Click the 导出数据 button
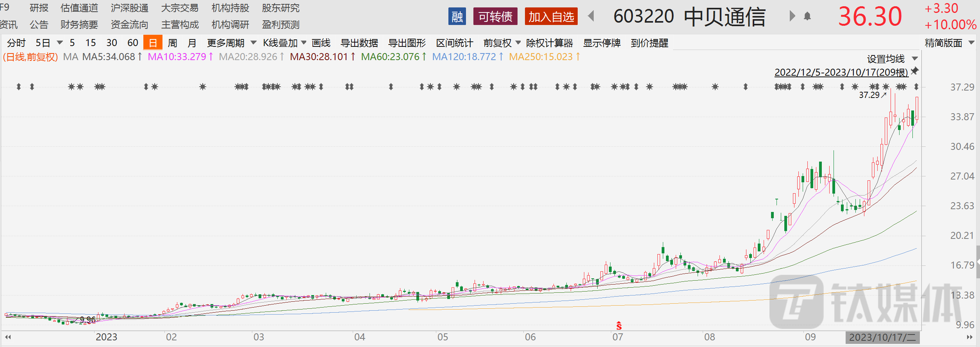Screen dimensions: 980x347 (359, 43)
